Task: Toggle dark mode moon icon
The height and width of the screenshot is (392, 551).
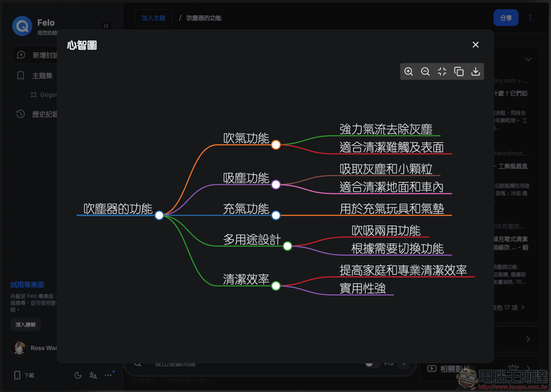Action: pyautogui.click(x=78, y=375)
